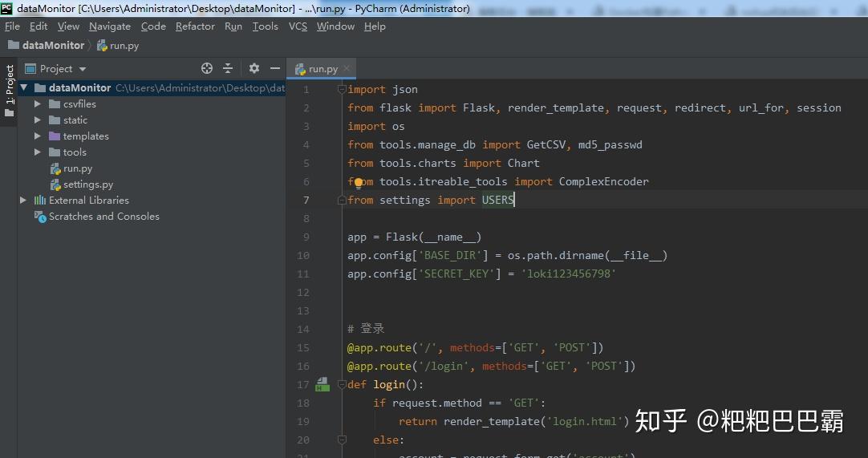
Task: Click the locate/scroll from source icon
Action: coord(206,68)
